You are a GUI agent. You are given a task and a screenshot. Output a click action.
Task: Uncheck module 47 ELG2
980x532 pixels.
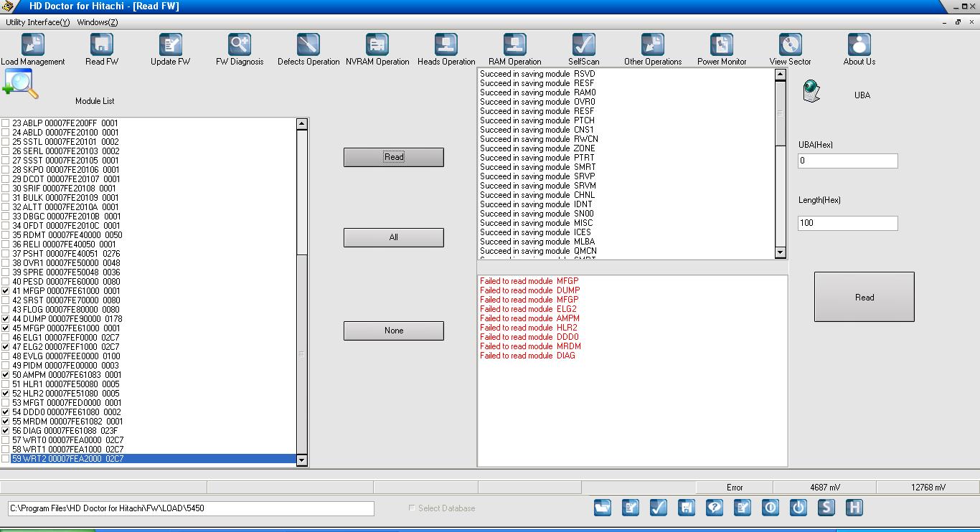6,347
